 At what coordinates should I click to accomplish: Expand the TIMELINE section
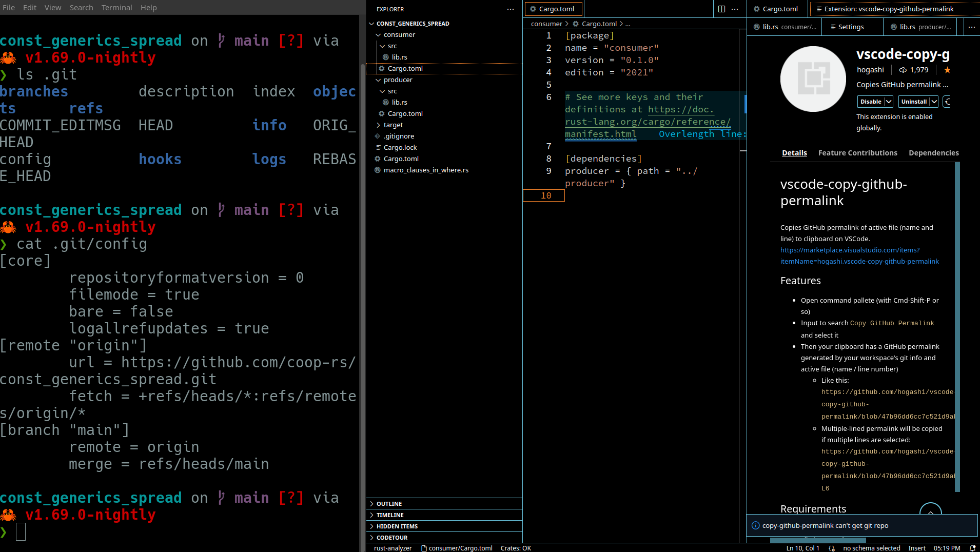(444, 515)
